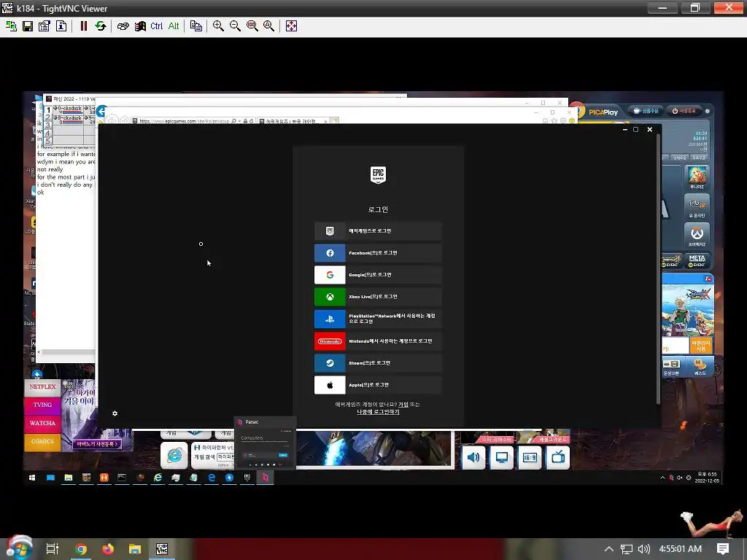
Task: Show hidden icons on local system tray
Action: point(609,549)
